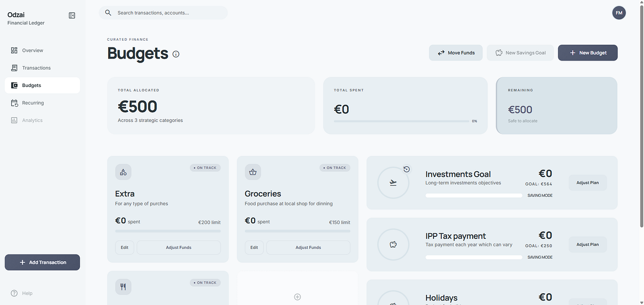Adjust Plan for Investments Goal
This screenshot has width=644, height=305.
588,182
